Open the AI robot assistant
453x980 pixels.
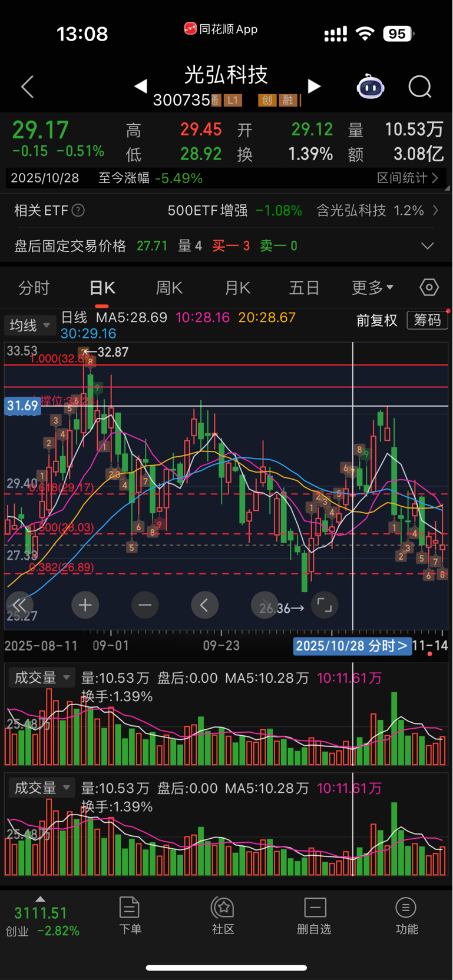pyautogui.click(x=371, y=87)
